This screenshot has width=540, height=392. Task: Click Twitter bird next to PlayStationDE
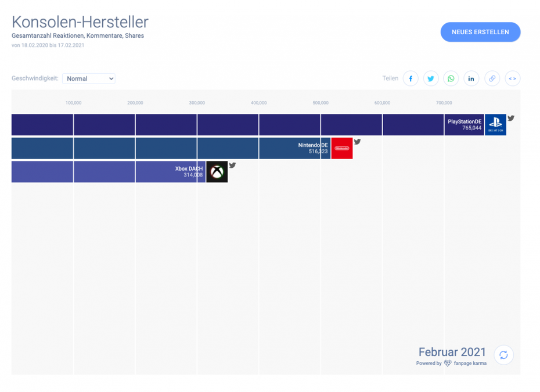coord(511,118)
